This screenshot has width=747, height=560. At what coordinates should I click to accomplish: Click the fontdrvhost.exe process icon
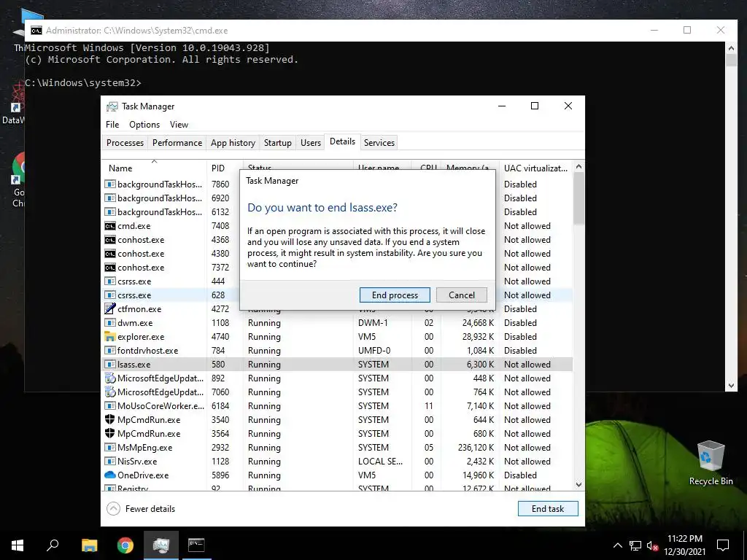pyautogui.click(x=110, y=351)
